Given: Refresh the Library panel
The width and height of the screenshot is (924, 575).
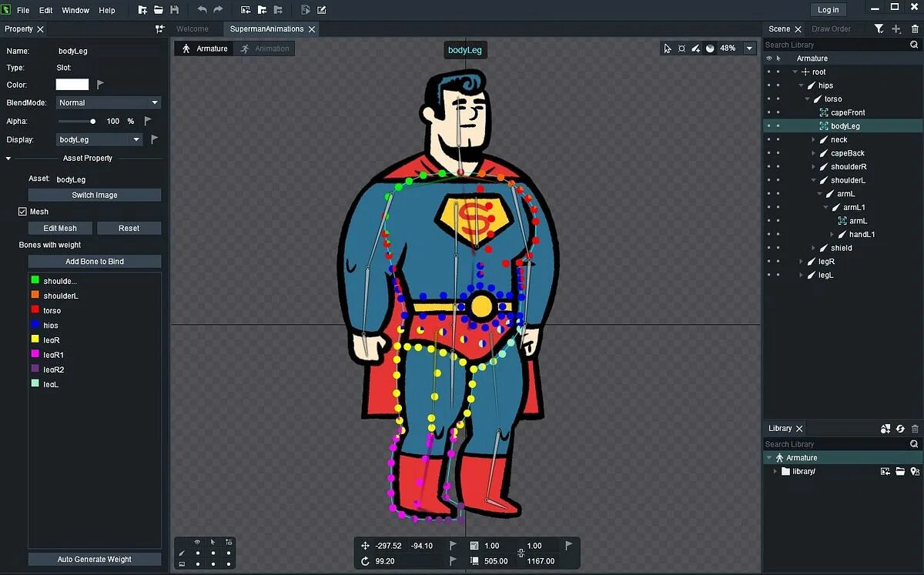Looking at the screenshot, I should (900, 428).
